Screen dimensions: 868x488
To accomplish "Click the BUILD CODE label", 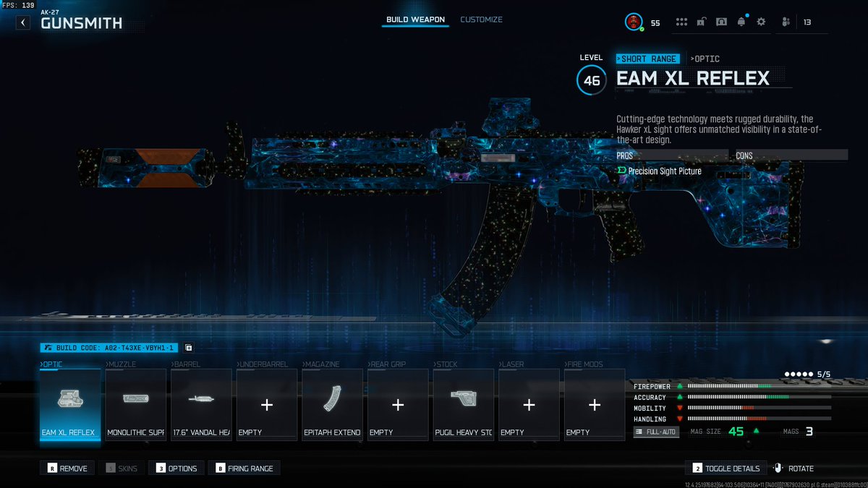I will (x=110, y=348).
